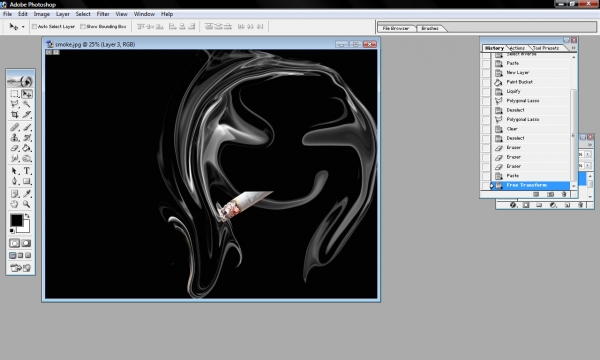Viewport: 600px width, 360px height.
Task: Revert to the Paint Bucket history state
Action: pos(530,82)
